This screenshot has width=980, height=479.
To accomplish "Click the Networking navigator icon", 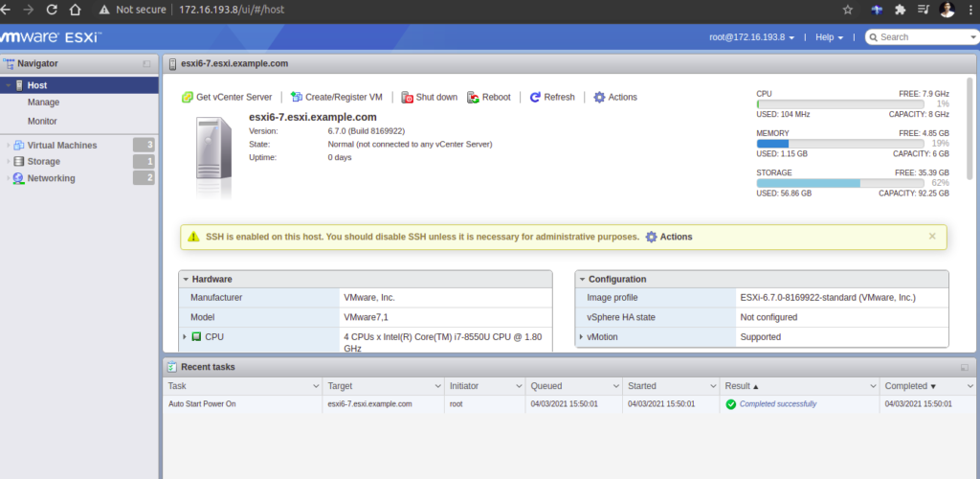I will coord(18,178).
